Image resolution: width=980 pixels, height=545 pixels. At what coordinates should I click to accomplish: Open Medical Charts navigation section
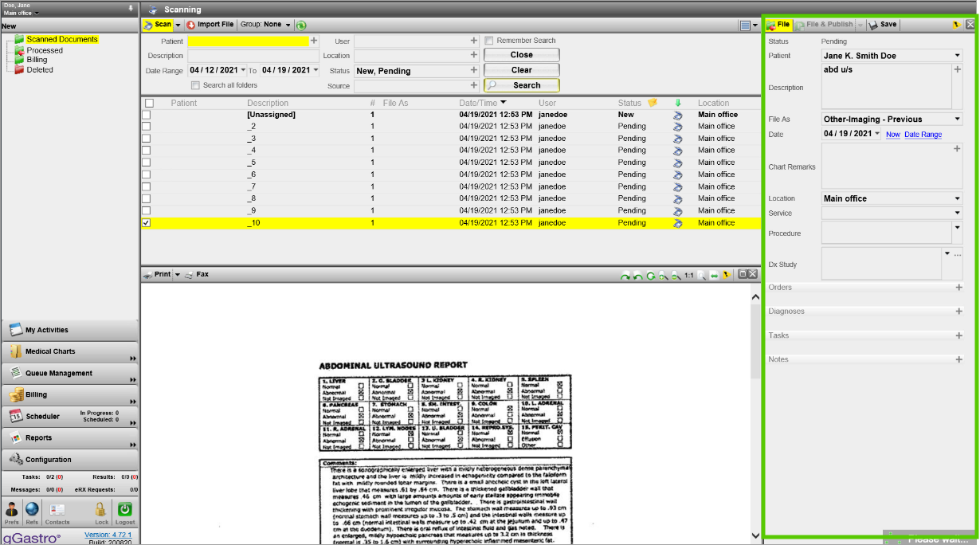[x=70, y=351]
